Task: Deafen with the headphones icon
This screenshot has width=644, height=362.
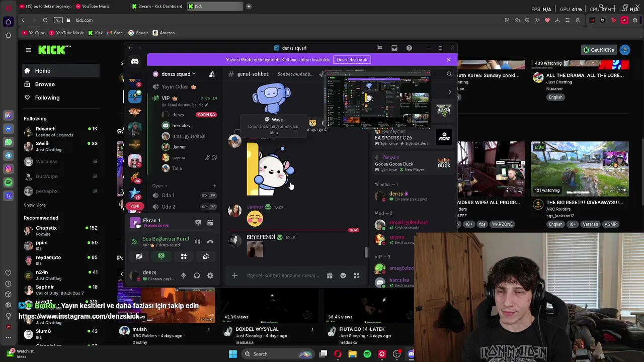Action: click(197, 276)
